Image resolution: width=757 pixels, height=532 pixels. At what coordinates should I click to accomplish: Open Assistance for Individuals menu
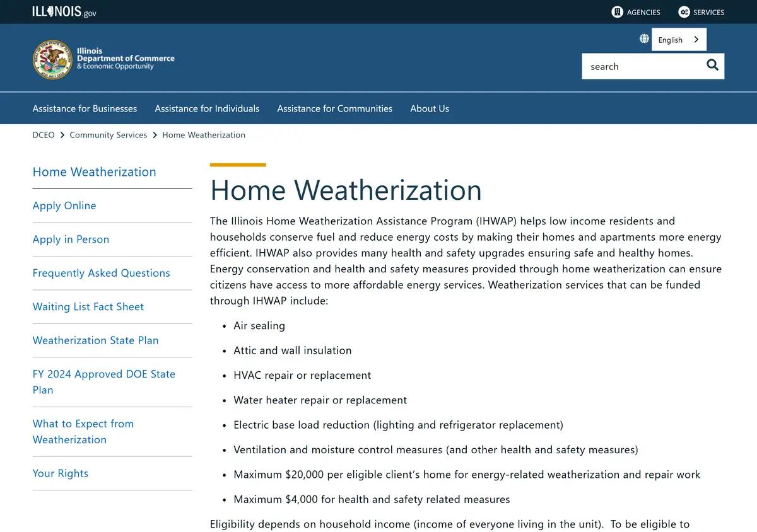click(207, 108)
